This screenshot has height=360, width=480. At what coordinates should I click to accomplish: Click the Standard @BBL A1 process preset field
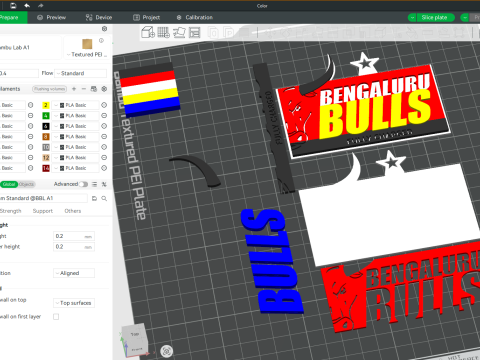point(43,198)
